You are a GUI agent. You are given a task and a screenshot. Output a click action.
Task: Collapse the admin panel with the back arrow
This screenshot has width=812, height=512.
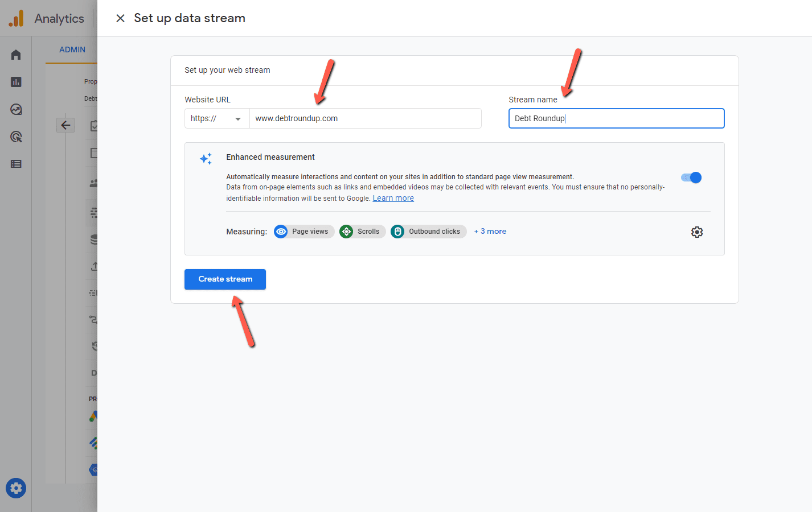point(65,125)
